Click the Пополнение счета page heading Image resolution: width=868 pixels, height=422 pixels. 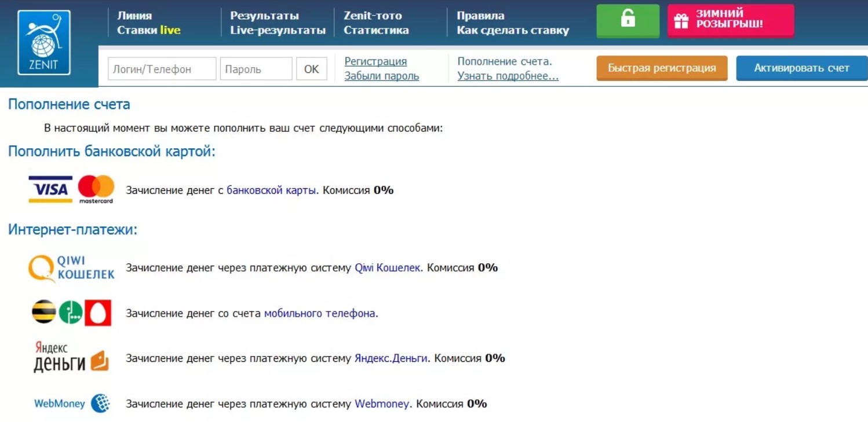69,104
